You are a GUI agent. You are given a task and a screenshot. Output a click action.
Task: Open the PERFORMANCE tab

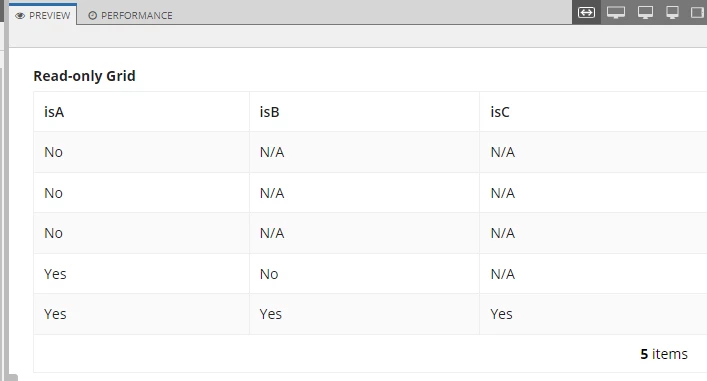tap(130, 16)
